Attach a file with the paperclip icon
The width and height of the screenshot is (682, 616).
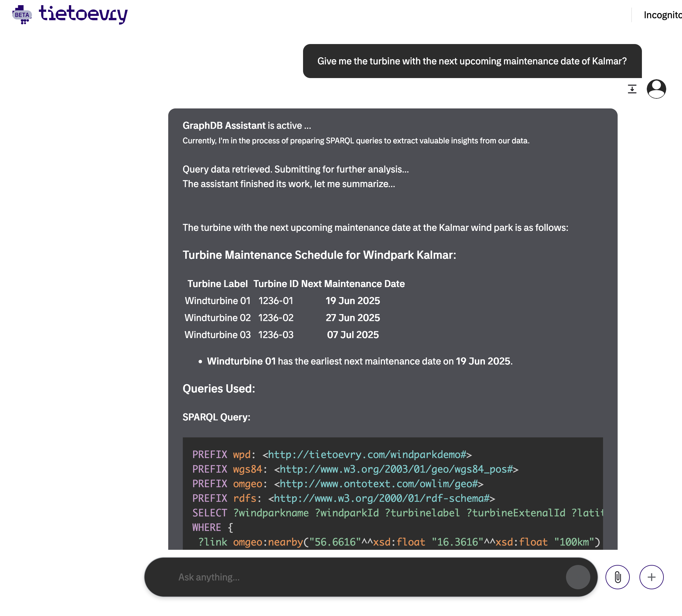coord(617,577)
